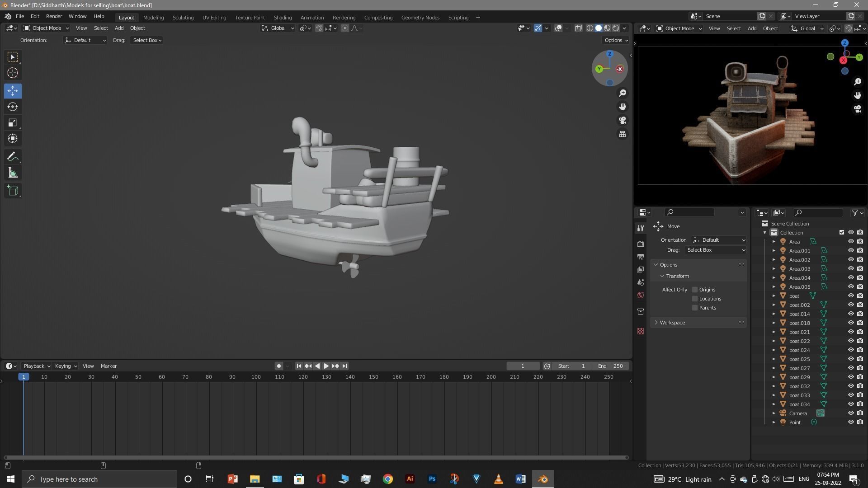This screenshot has width=868, height=488.
Task: Enable Parents affect-only checkbox
Action: 695,308
